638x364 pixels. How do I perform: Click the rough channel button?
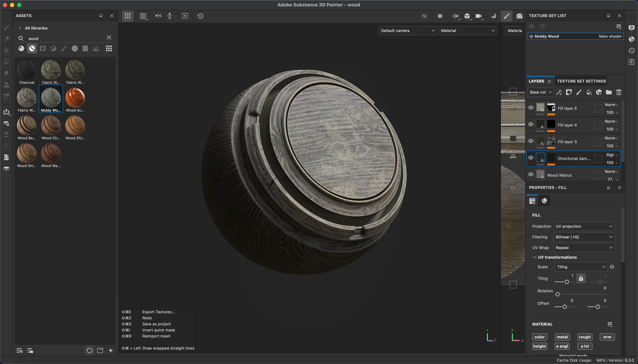(584, 337)
